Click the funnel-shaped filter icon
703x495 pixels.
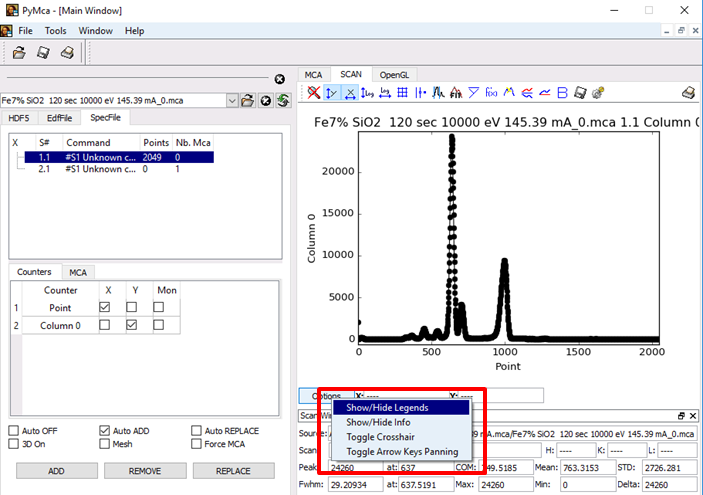click(473, 93)
